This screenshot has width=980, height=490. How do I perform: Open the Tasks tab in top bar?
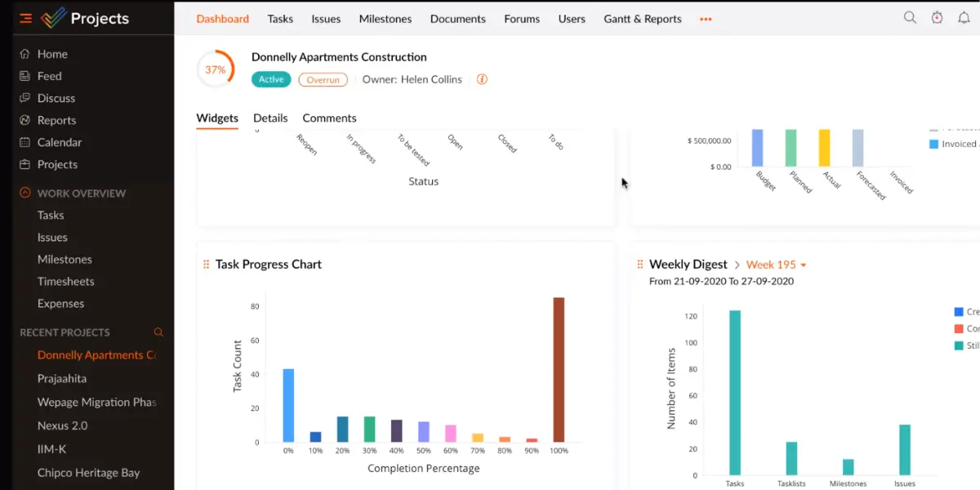(280, 19)
